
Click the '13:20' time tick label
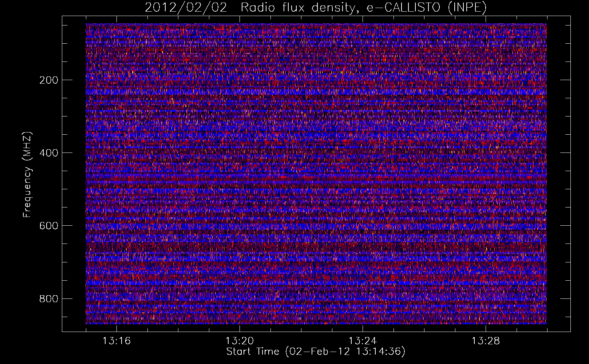240,341
